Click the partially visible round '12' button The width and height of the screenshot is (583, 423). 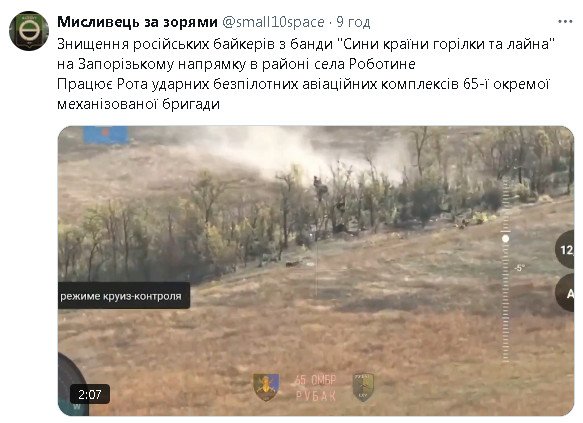tap(564, 249)
